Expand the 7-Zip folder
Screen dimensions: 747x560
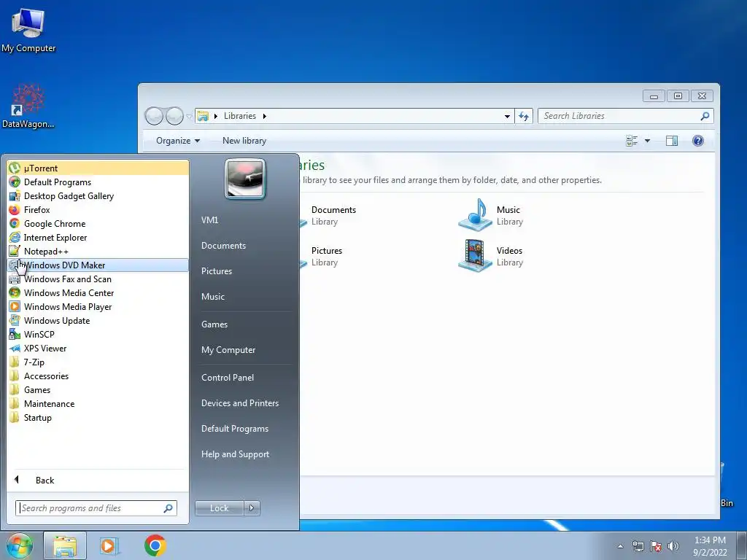[98, 362]
